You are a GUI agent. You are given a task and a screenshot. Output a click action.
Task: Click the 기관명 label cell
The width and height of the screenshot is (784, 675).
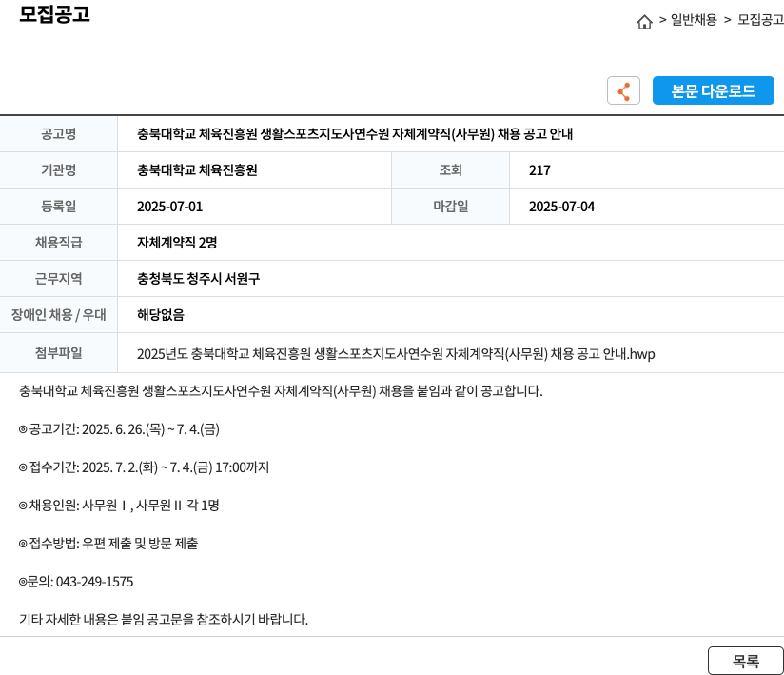click(x=58, y=170)
